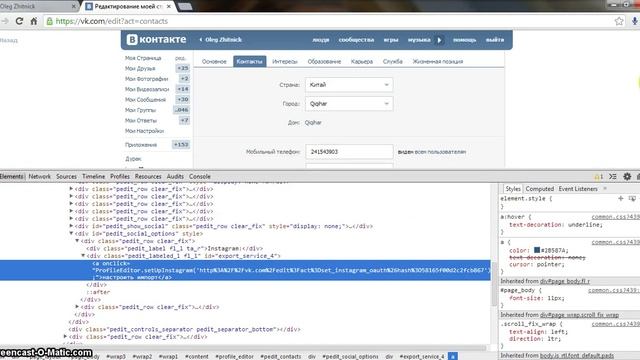This screenshot has width=640, height=360.
Task: Click the Oleg Zhitnick profile name in header
Action: click(x=223, y=40)
